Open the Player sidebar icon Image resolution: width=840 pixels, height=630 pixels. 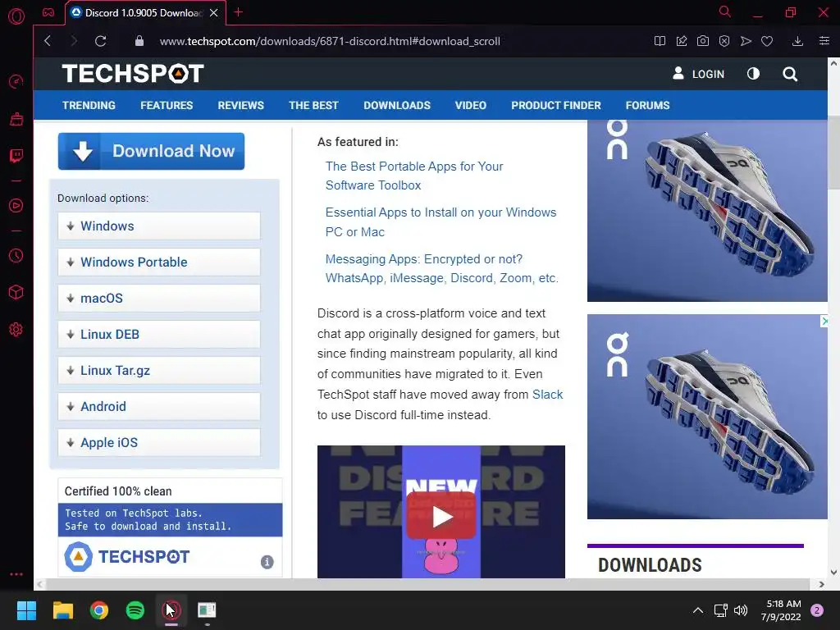[x=16, y=206]
